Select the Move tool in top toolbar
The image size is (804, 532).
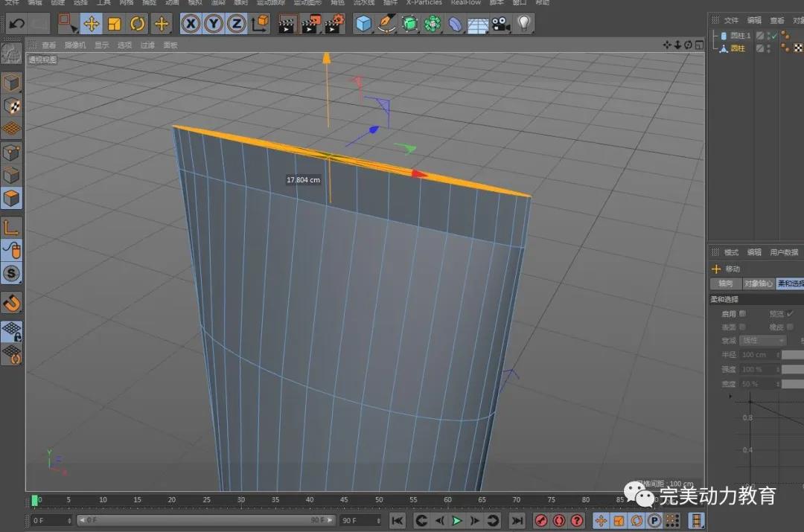pyautogui.click(x=92, y=24)
